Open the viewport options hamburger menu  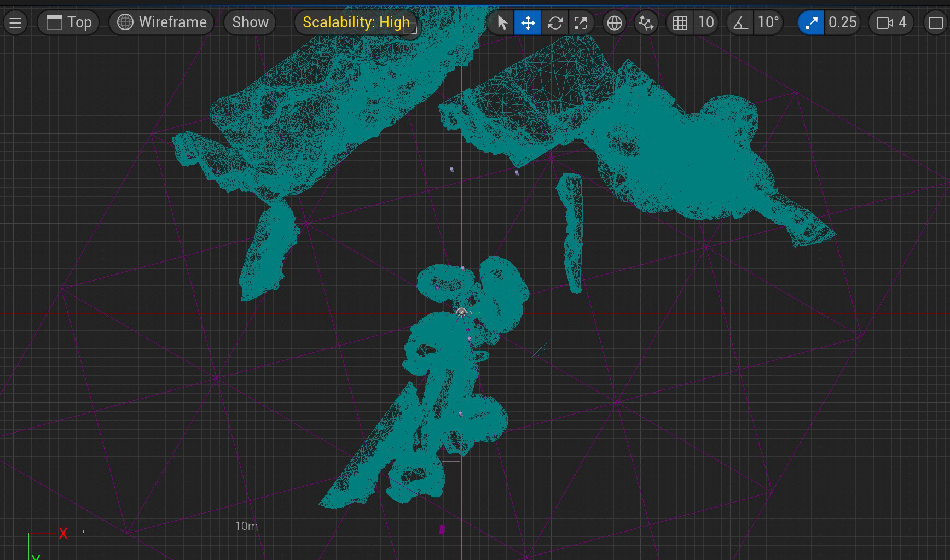click(15, 22)
